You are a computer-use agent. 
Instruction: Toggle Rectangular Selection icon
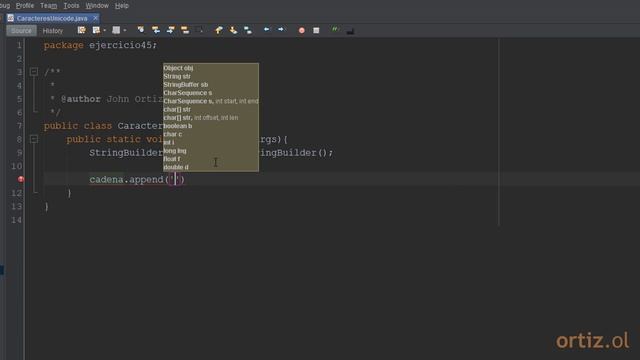200,30
